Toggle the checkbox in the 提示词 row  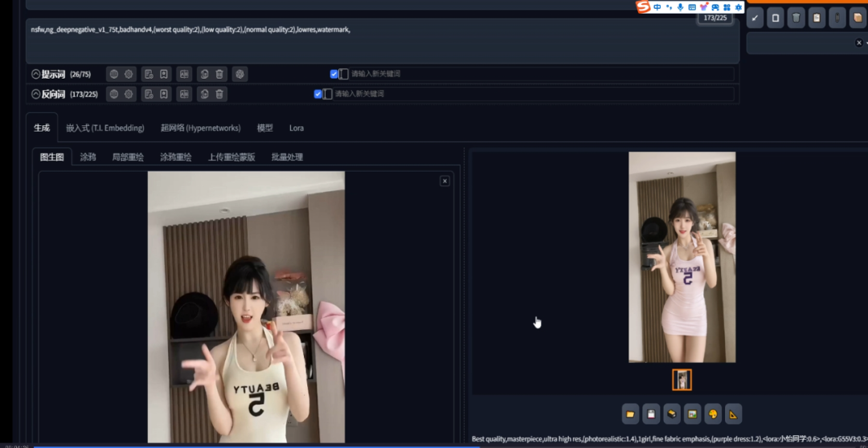(x=334, y=74)
